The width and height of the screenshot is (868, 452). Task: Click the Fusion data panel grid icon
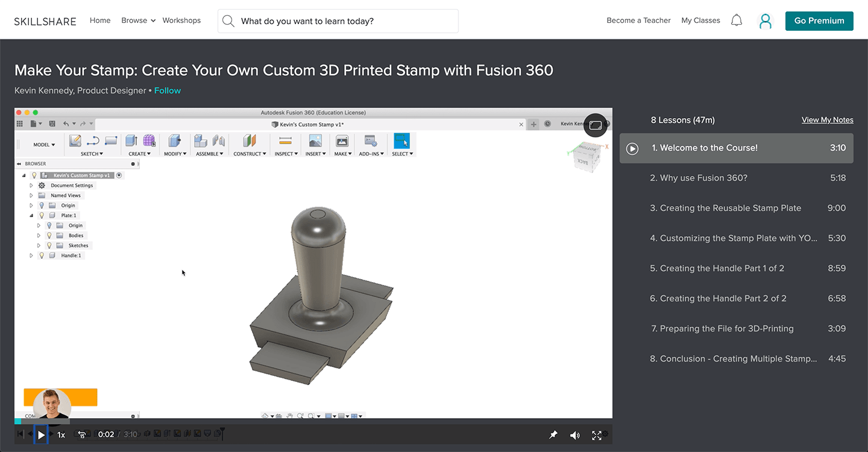pyautogui.click(x=20, y=124)
